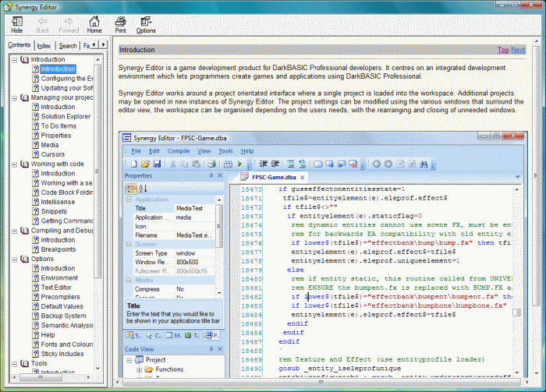
Task: Click the New file icon in embedded editor
Action: [133, 164]
